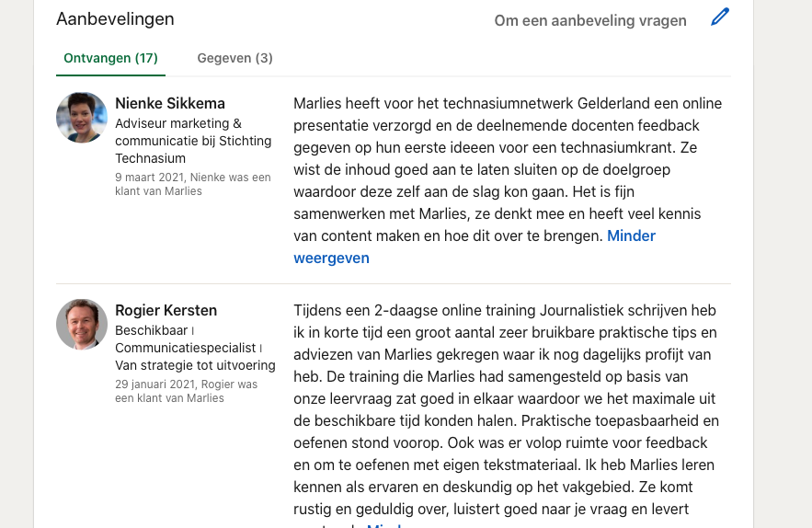Collapse Rogier's recommendation with partially visible Minder link

[x=383, y=525]
